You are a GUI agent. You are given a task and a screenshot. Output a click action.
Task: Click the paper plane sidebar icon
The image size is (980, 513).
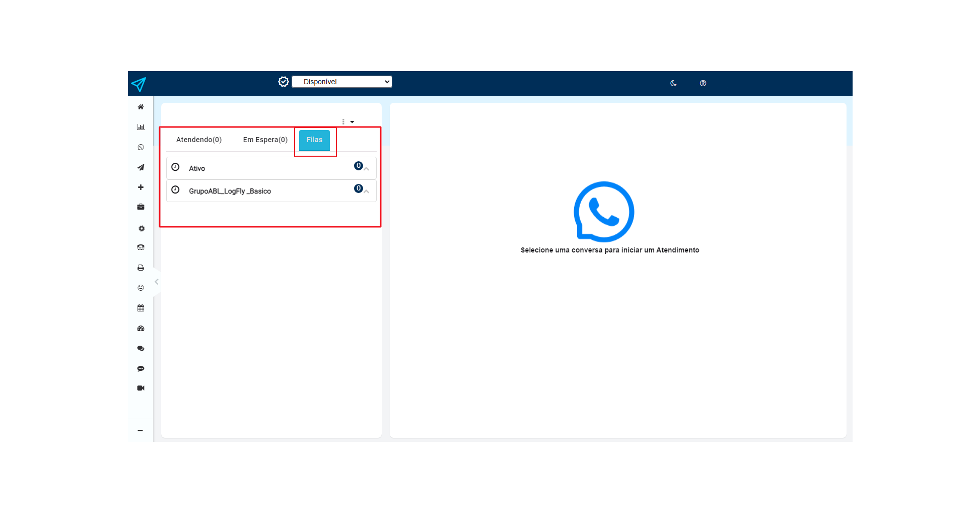pyautogui.click(x=141, y=167)
